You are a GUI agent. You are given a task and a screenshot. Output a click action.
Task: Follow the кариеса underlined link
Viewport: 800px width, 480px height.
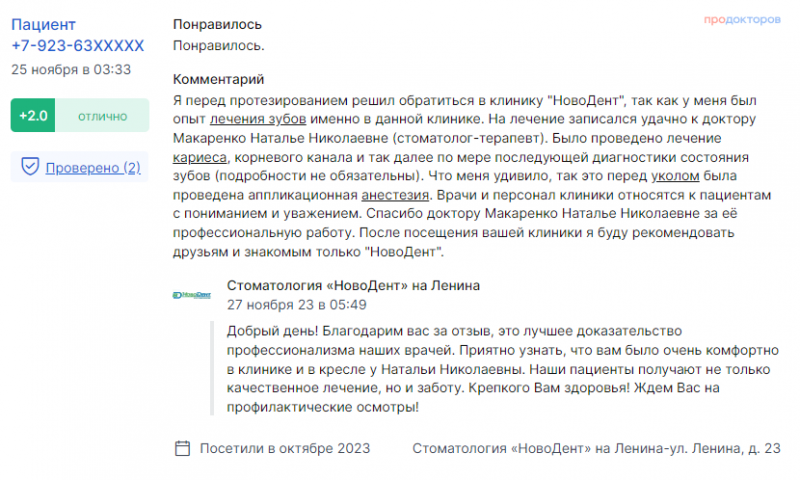(x=199, y=157)
